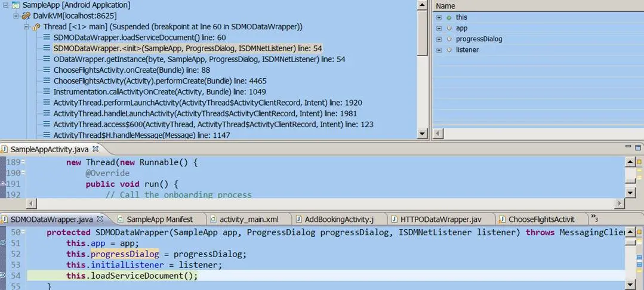Switch to the activity_main.xml tab
This screenshot has width=644, height=290.
click(248, 219)
